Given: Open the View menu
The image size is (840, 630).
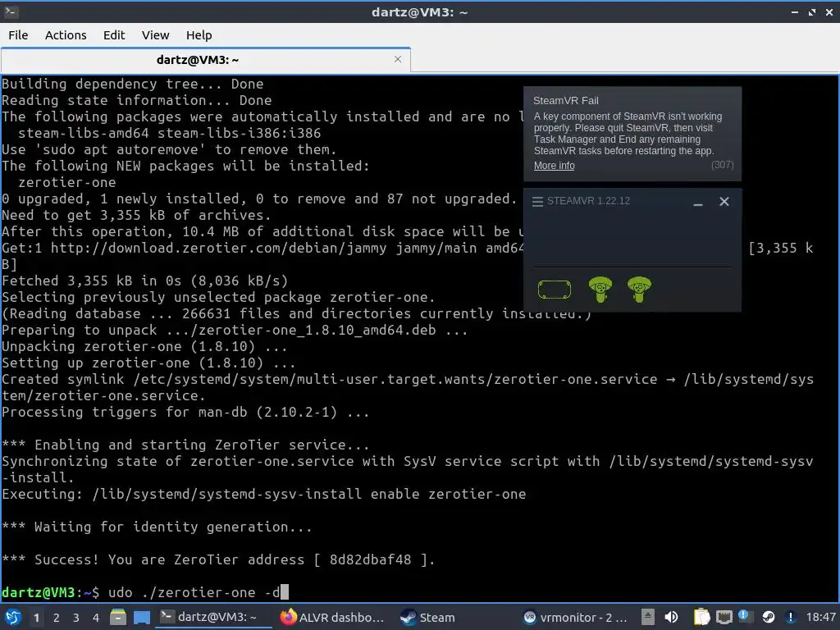Looking at the screenshot, I should click(155, 34).
